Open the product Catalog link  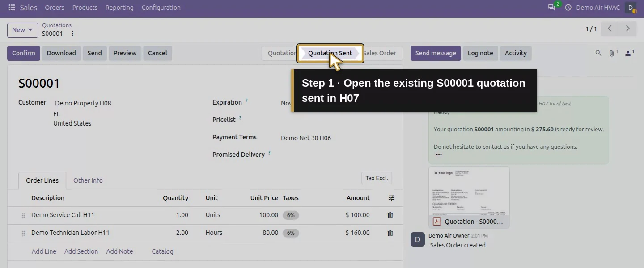click(162, 251)
